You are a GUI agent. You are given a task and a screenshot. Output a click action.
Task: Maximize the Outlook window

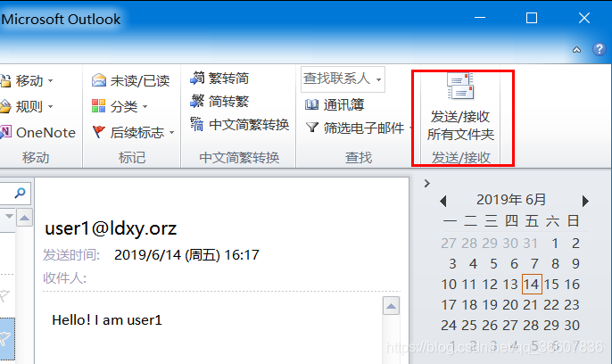[532, 18]
